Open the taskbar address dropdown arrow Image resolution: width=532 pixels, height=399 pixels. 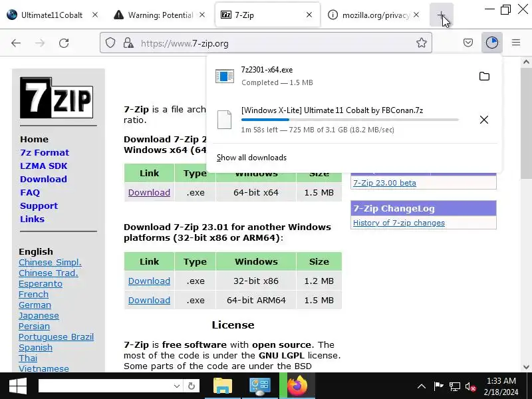pyautogui.click(x=176, y=386)
